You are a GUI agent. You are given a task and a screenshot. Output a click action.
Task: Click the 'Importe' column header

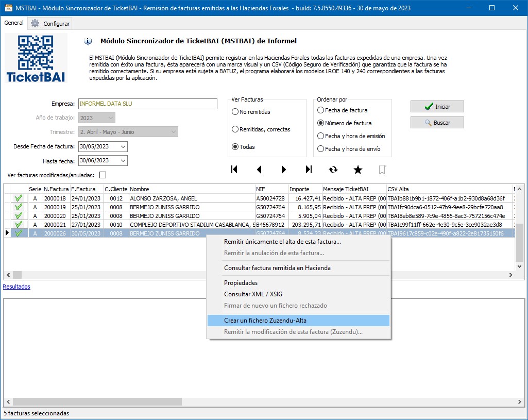pyautogui.click(x=305, y=189)
